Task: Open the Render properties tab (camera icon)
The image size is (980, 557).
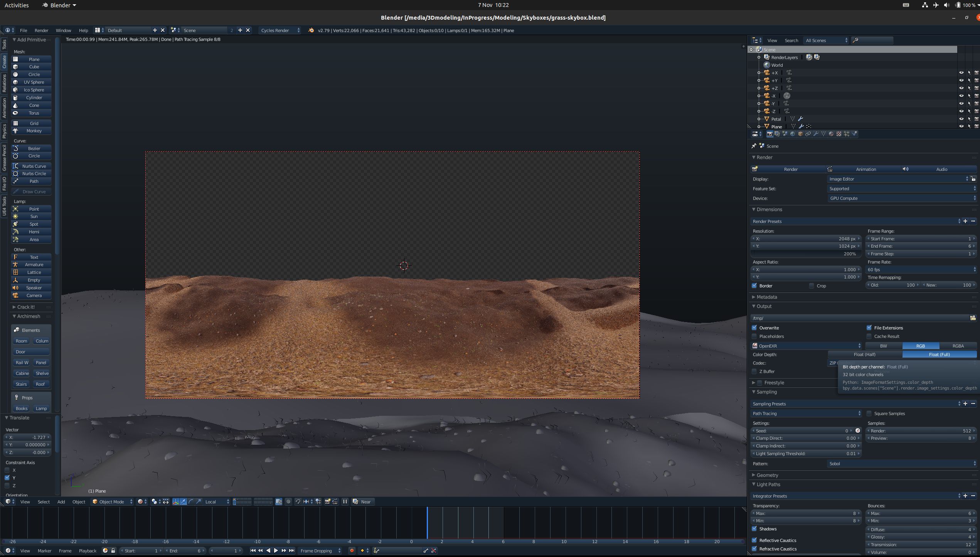Action: click(x=770, y=134)
